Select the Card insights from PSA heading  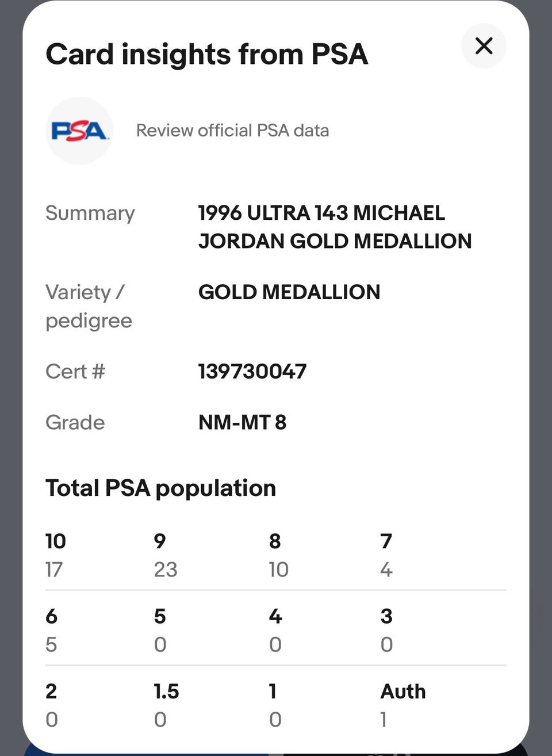pyautogui.click(x=206, y=55)
